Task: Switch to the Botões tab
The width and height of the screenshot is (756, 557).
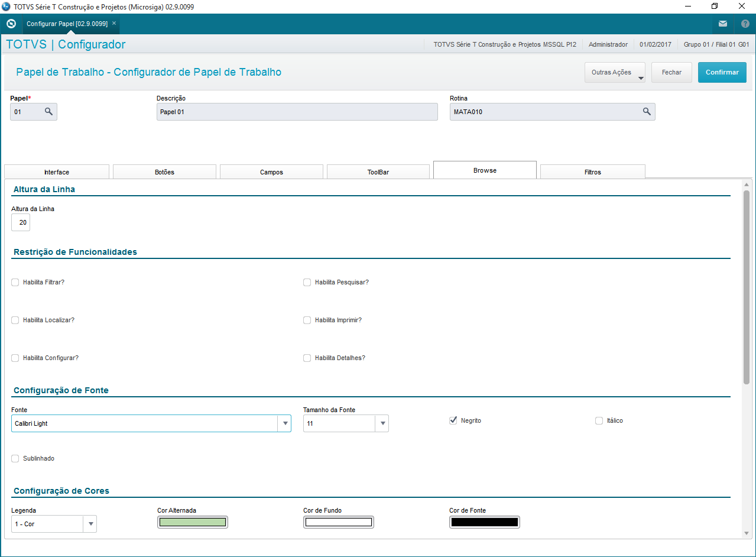Action: [164, 172]
